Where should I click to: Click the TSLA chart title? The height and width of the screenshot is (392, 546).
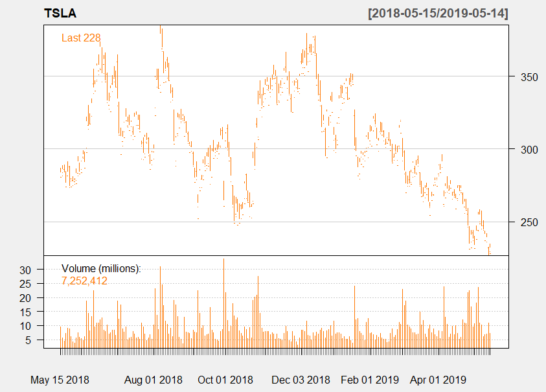58,14
